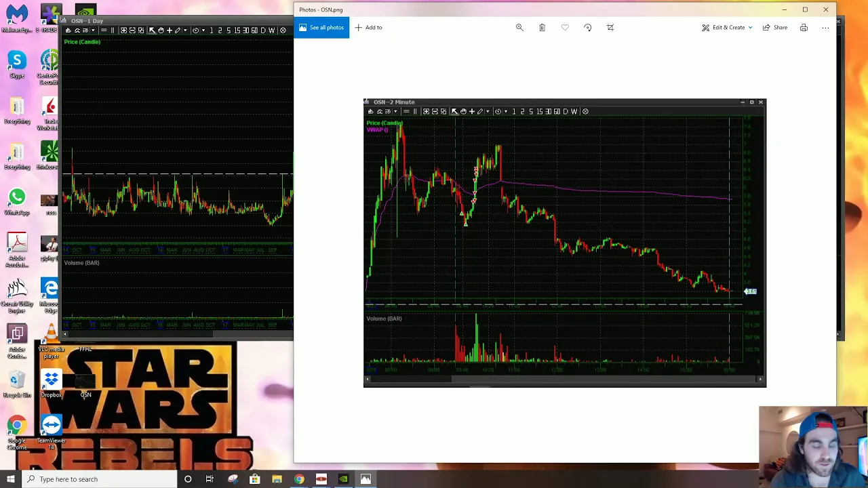
Task: Expand dropdown arrow beside clock icon in 1 Day chart
Action: click(203, 30)
